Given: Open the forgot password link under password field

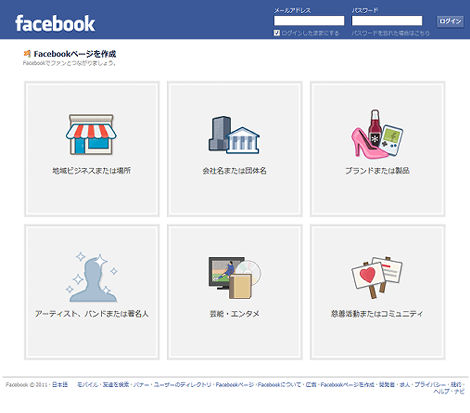Looking at the screenshot, I should [390, 33].
